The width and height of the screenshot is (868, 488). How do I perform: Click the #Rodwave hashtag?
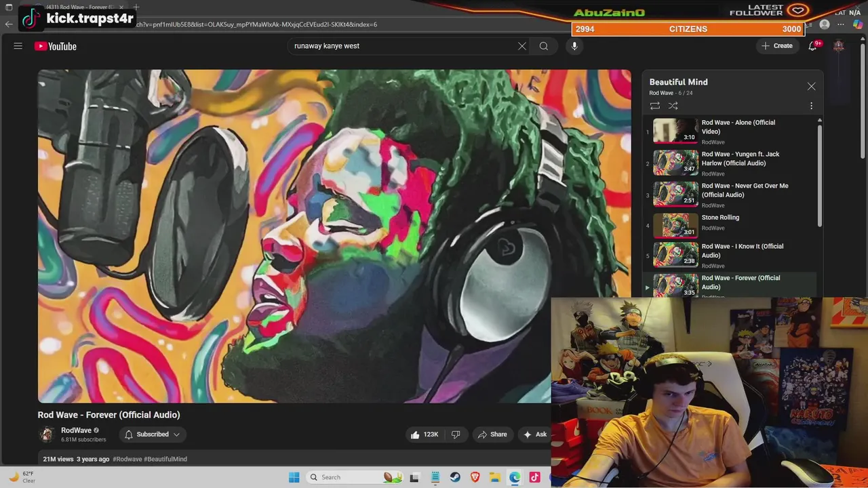[x=127, y=459]
